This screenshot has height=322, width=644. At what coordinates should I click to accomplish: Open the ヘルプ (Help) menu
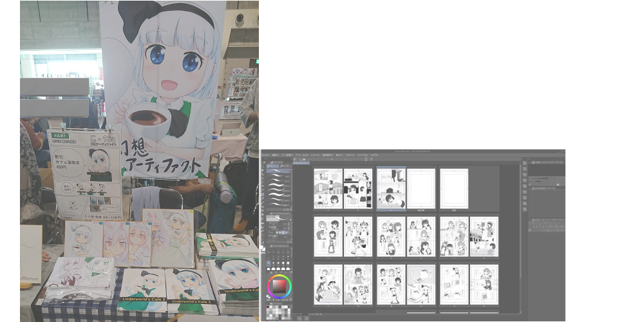point(374,155)
